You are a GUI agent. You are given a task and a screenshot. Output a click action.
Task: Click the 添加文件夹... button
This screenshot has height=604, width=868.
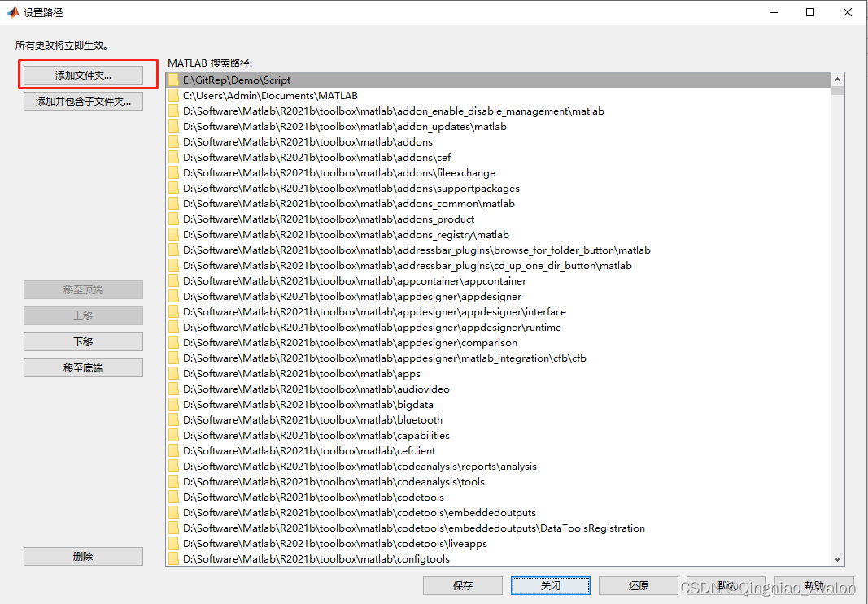click(x=83, y=76)
